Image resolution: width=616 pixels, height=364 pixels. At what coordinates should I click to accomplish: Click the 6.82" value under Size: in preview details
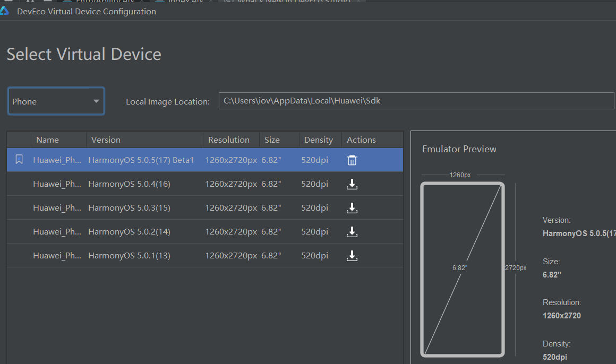[x=552, y=275]
